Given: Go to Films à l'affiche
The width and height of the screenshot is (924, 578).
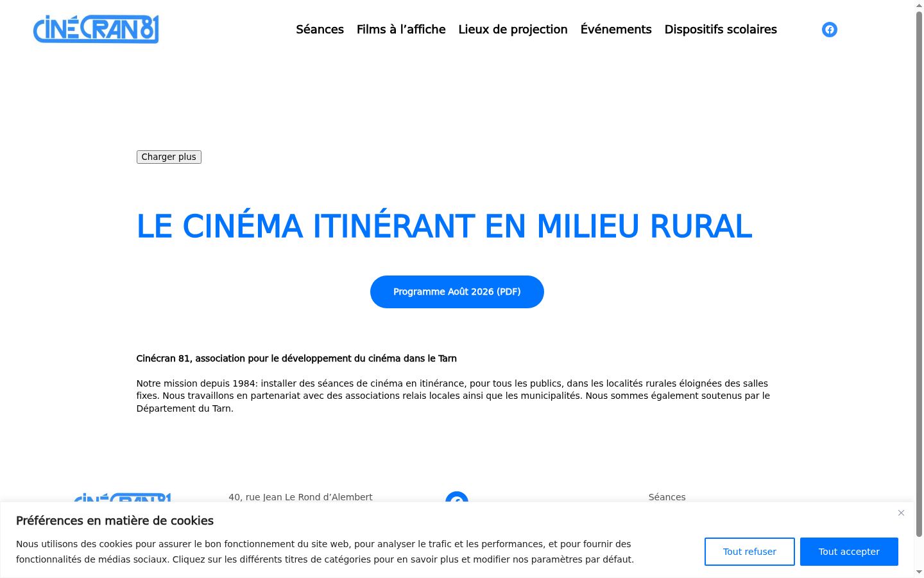Looking at the screenshot, I should point(401,30).
